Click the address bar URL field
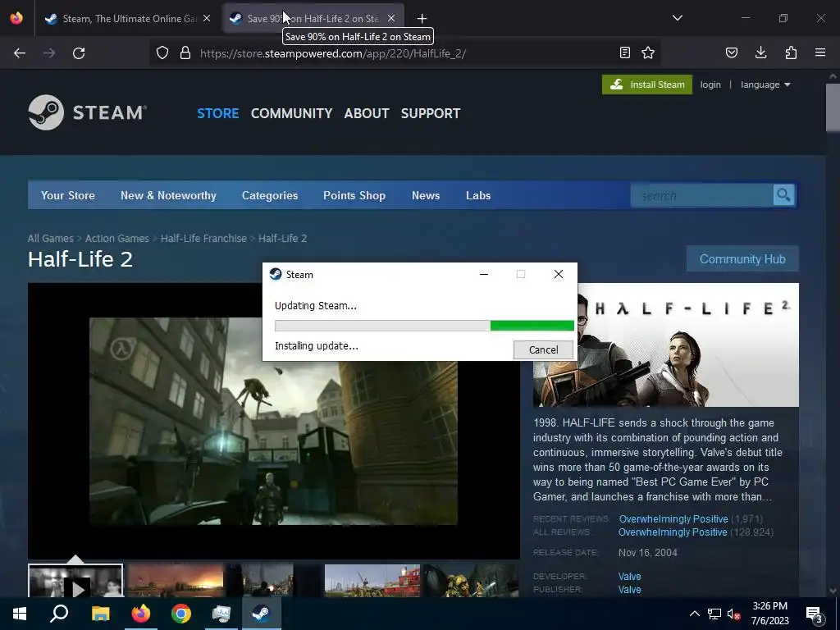 [x=407, y=53]
